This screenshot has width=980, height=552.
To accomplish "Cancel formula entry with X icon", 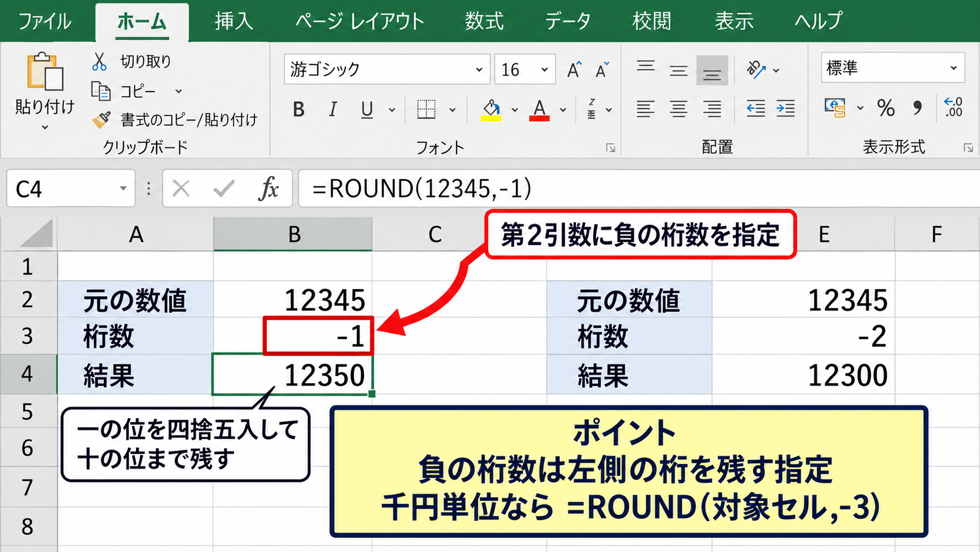I will tap(181, 188).
